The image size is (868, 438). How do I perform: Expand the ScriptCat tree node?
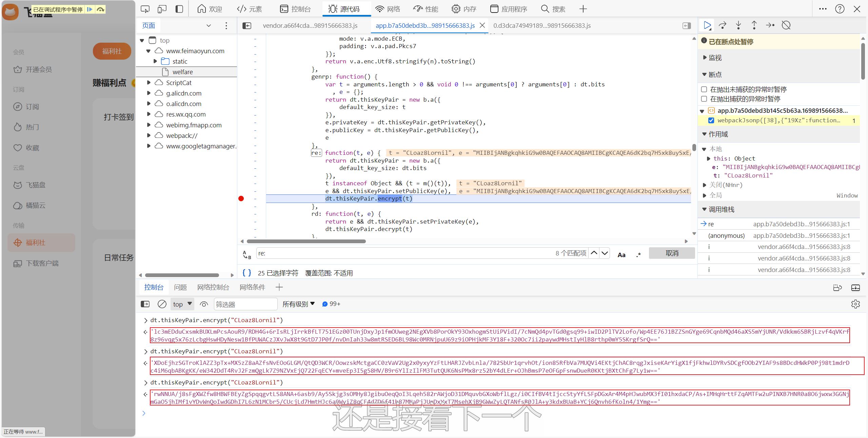coord(149,83)
